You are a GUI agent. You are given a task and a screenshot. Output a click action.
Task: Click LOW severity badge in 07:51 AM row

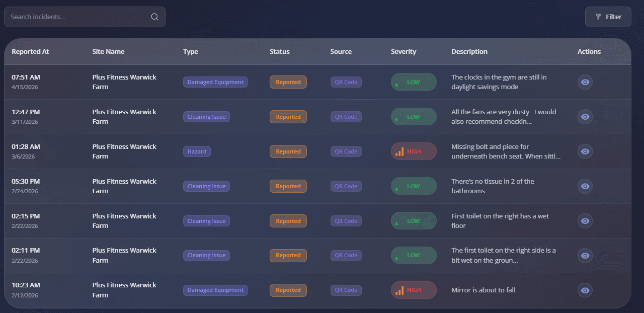(x=414, y=82)
